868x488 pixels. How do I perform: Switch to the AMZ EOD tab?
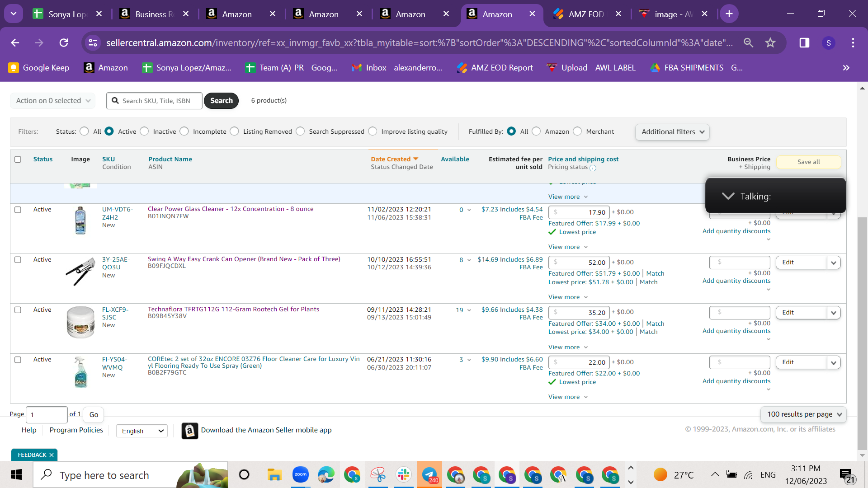click(x=586, y=14)
